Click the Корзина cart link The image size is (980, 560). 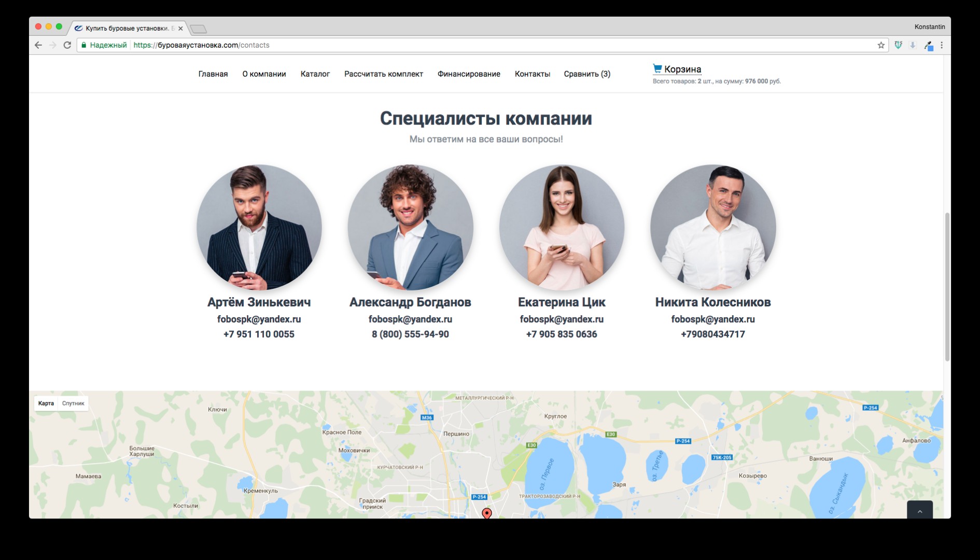point(682,69)
